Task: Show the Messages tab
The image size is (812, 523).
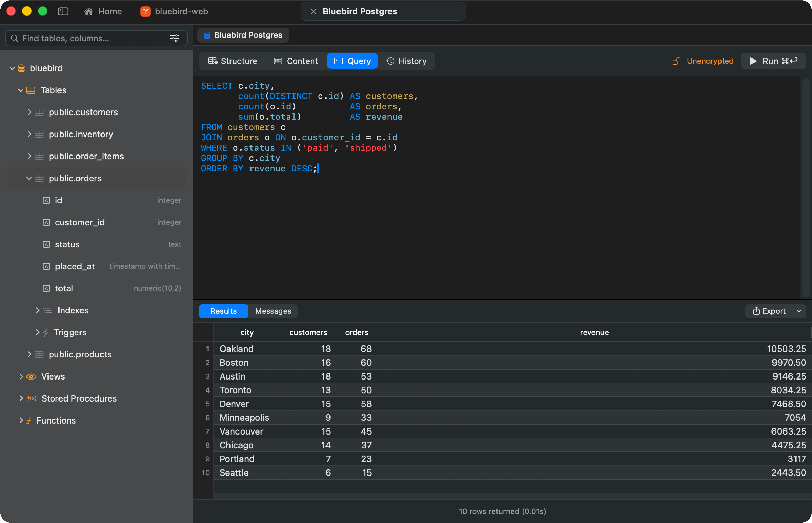Action: pos(273,311)
